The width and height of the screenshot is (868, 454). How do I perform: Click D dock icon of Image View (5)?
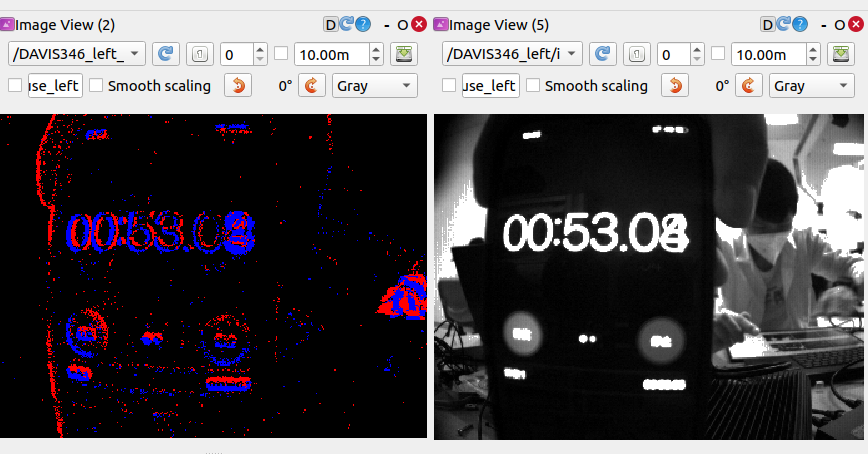point(767,24)
